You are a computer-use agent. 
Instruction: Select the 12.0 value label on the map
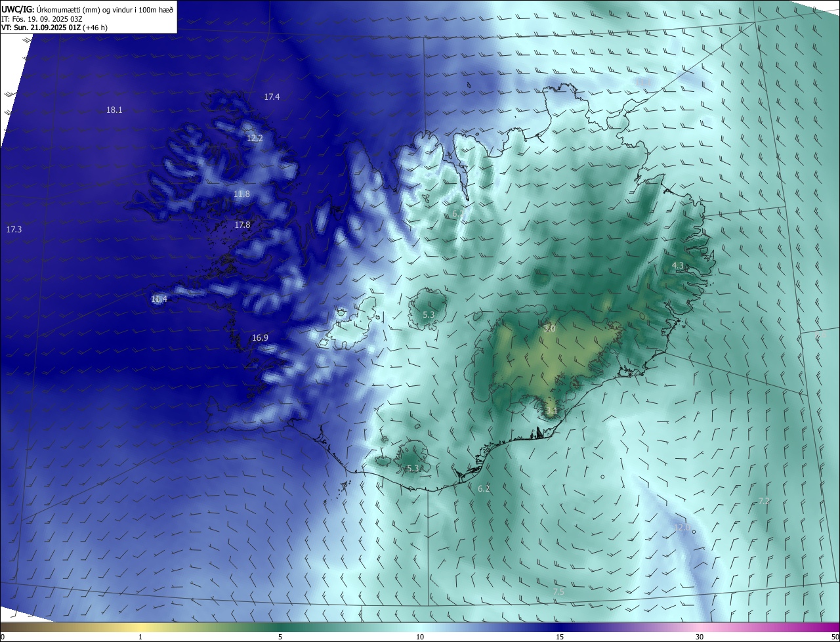click(681, 528)
